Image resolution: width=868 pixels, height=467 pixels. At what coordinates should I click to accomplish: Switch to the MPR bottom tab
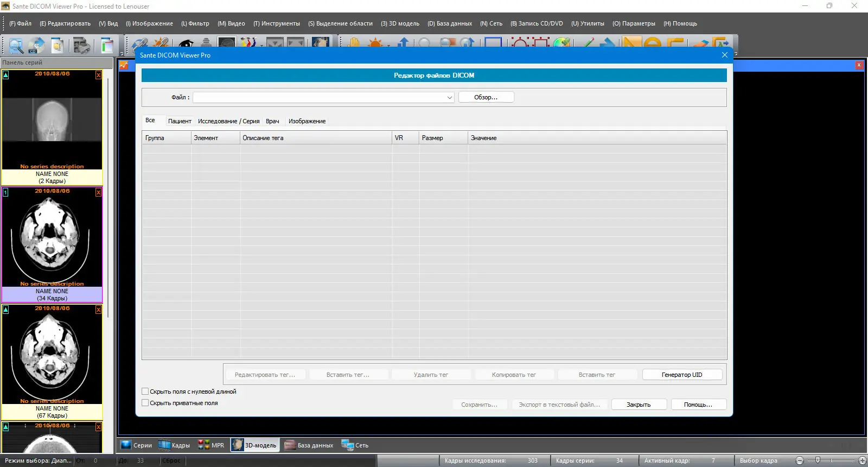pos(211,445)
